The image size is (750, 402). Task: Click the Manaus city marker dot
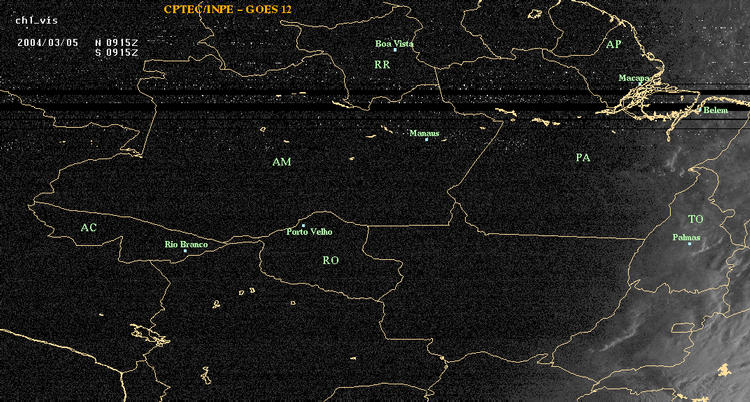426,139
